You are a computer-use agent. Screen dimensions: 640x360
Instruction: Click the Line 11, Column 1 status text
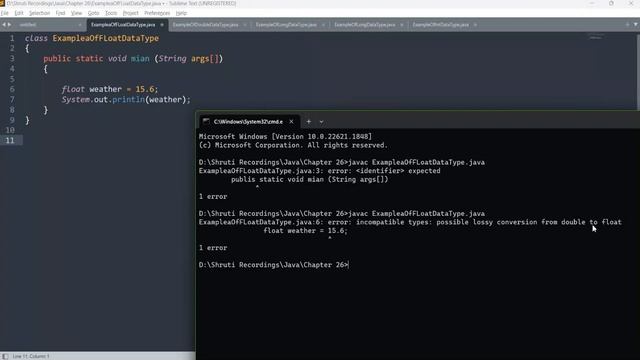point(31,356)
